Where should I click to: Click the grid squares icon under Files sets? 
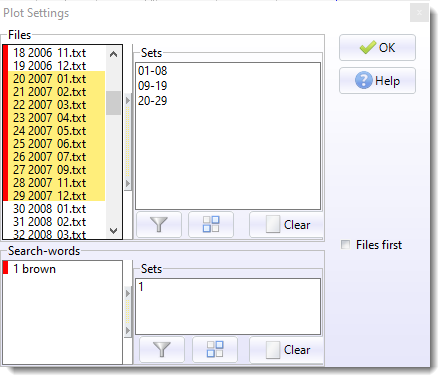point(211,225)
